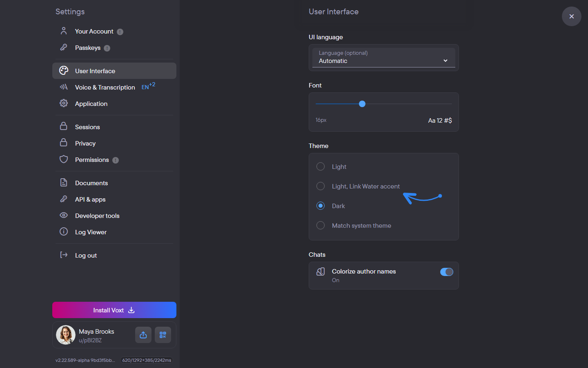Click the User Interface palette icon

pyautogui.click(x=64, y=70)
